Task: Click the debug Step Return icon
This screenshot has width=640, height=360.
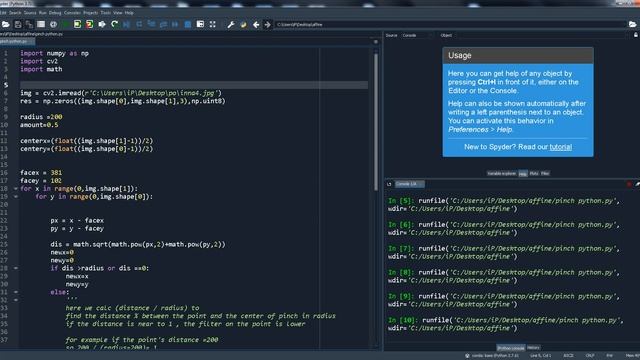Action: pos(163,24)
